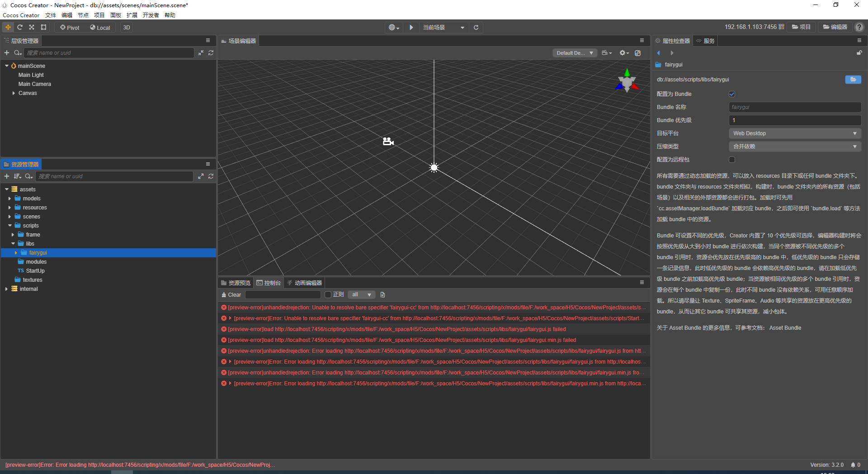Focus the Bundle 优先级 input field
This screenshot has height=474, width=868.
(x=795, y=120)
